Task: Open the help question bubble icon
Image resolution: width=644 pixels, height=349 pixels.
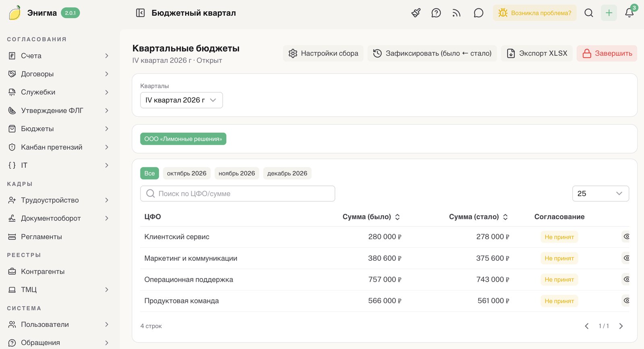Action: coord(436,13)
